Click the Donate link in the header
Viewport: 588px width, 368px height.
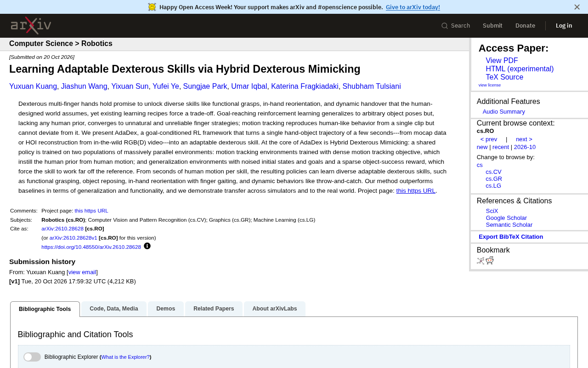point(525,26)
